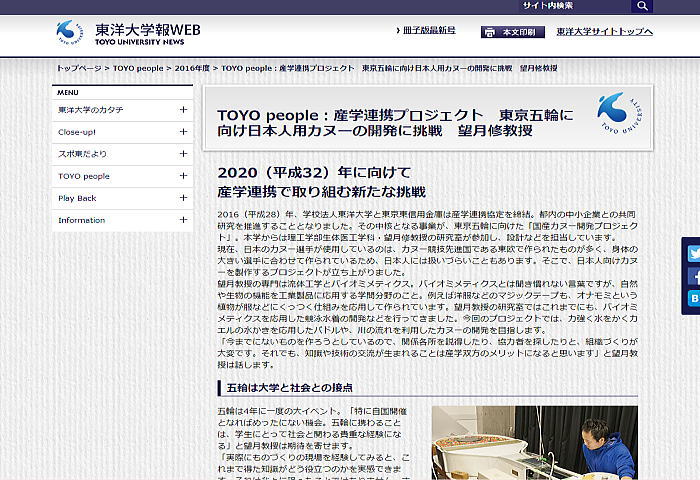
Task: Go to 東洋大学サイトトップへ link
Action: (604, 31)
